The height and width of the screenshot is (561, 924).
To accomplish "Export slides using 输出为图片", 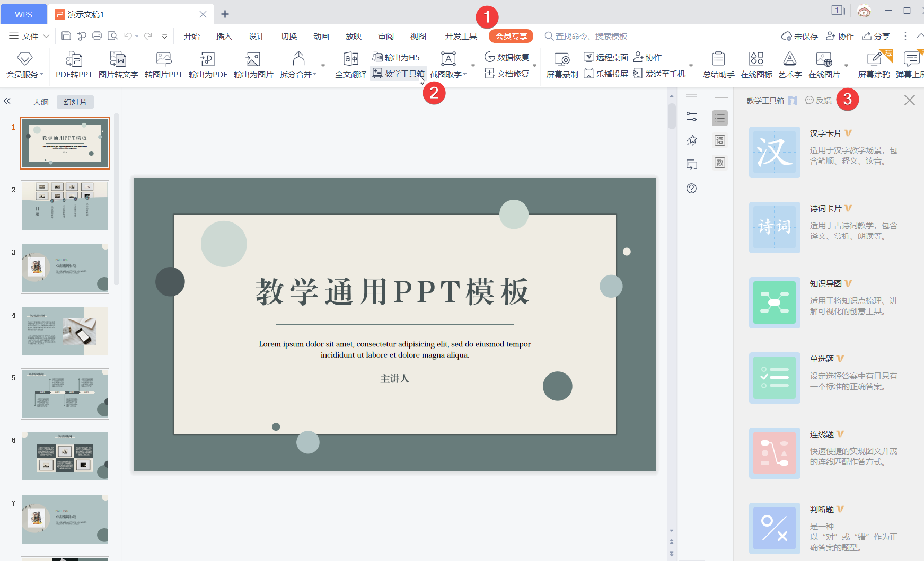I will (x=253, y=65).
